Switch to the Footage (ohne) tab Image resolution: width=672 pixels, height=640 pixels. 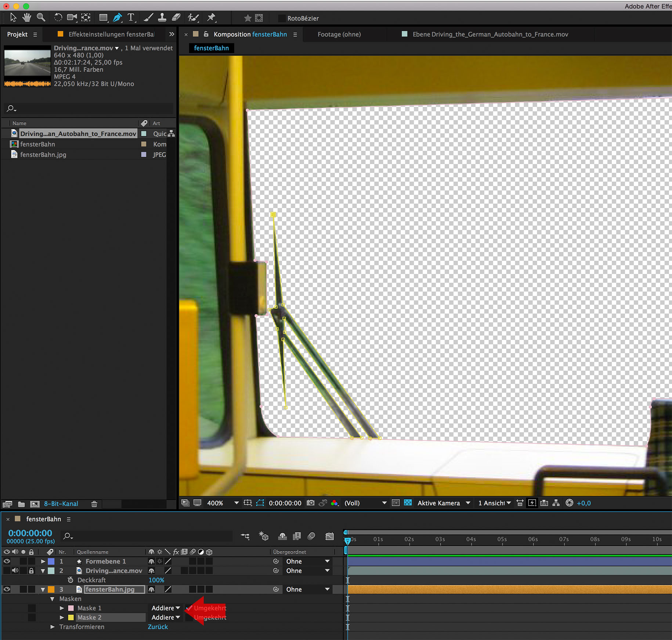(339, 34)
